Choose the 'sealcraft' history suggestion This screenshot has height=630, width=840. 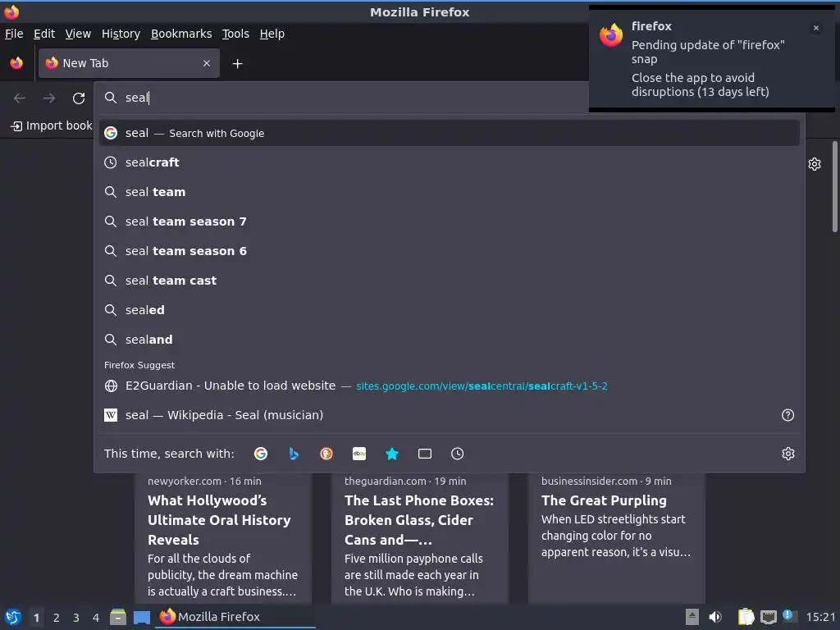(x=449, y=162)
